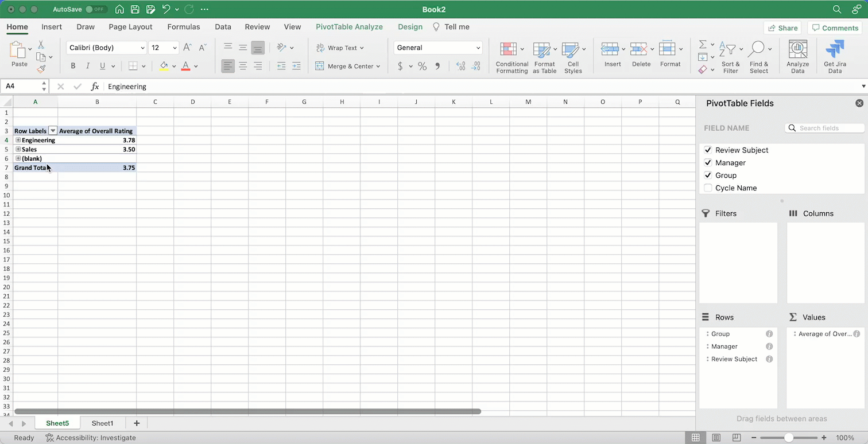The height and width of the screenshot is (444, 868).
Task: Apply Comma Style format
Action: point(437,66)
